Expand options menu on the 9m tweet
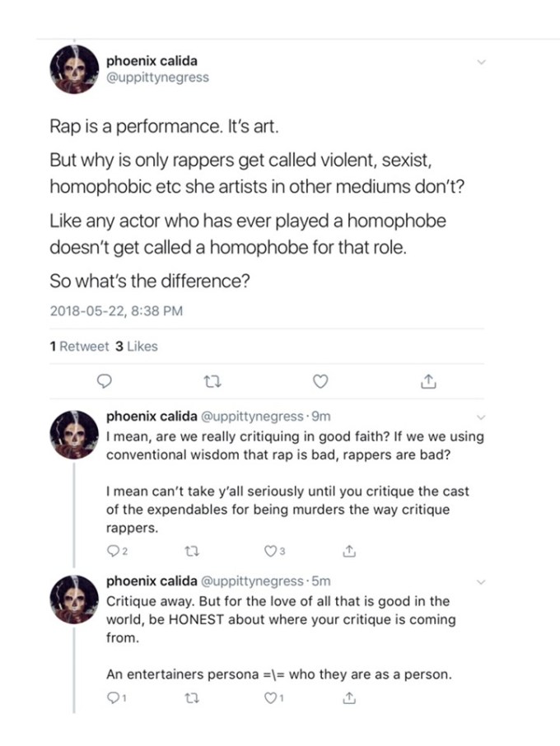560x746 pixels. (483, 416)
